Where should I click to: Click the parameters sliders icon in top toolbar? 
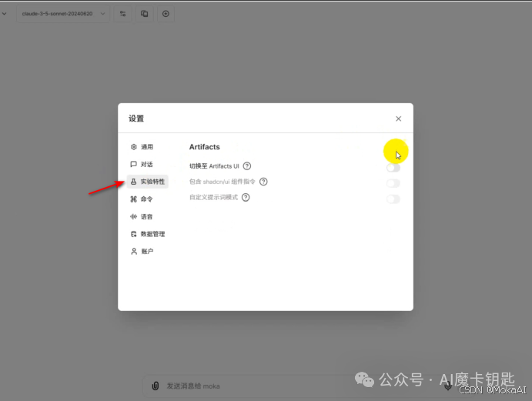[123, 14]
